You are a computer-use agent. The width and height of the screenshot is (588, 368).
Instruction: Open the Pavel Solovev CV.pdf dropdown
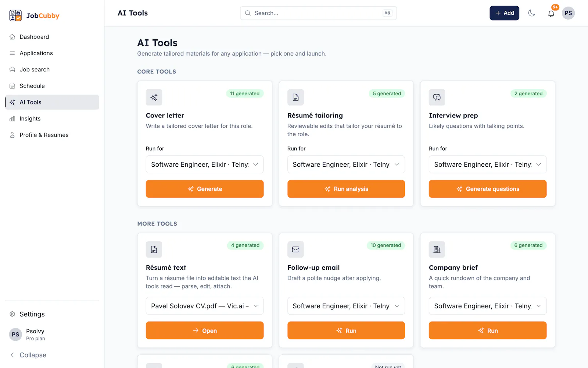pos(205,306)
